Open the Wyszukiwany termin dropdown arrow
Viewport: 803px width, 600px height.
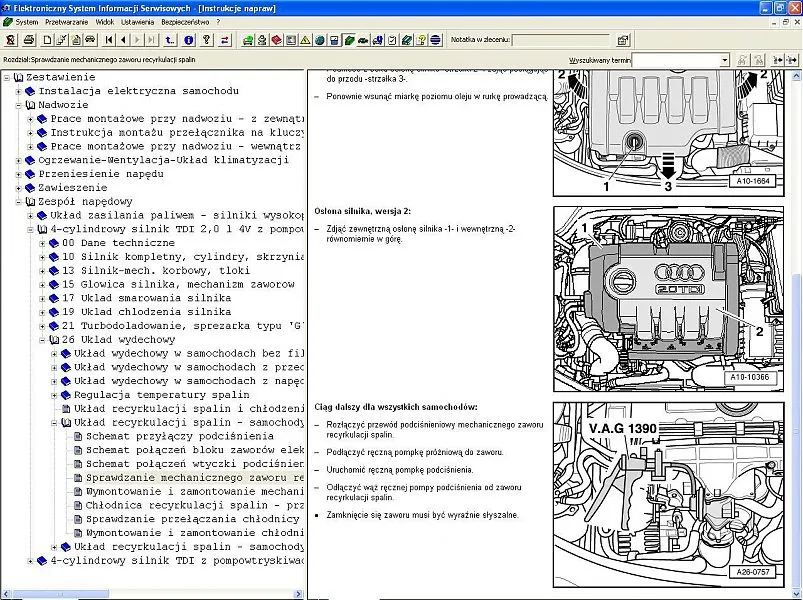pyautogui.click(x=725, y=60)
